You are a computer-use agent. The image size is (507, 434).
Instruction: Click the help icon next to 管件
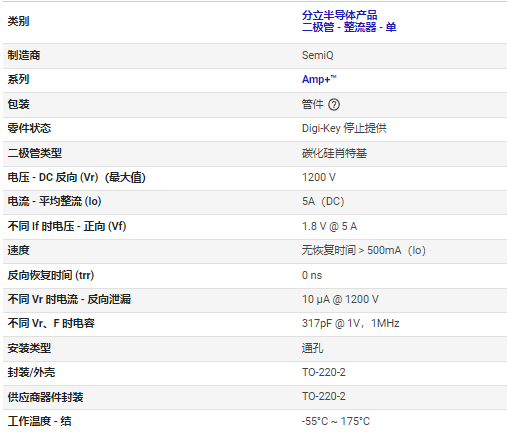pos(334,105)
